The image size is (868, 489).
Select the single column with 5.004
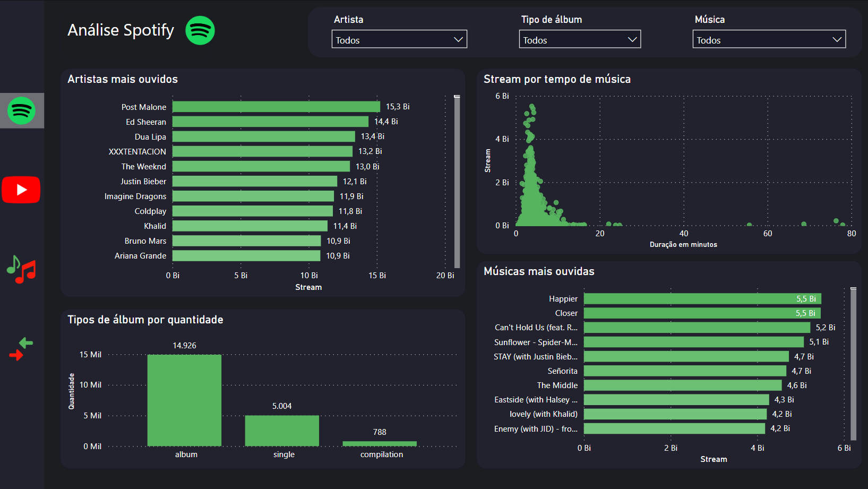pos(282,431)
